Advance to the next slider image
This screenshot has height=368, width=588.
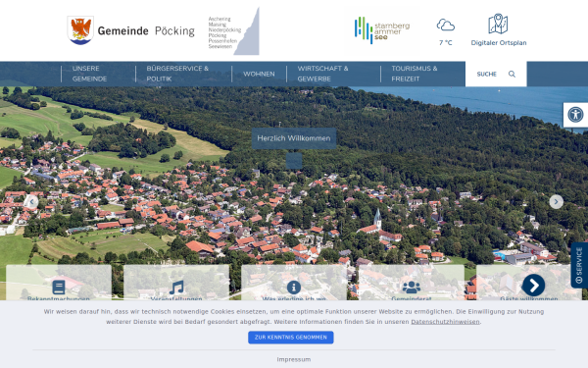point(556,202)
